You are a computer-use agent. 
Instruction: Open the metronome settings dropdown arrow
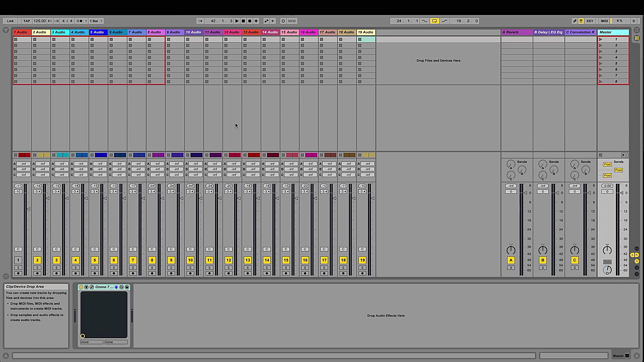pyautogui.click(x=86, y=21)
